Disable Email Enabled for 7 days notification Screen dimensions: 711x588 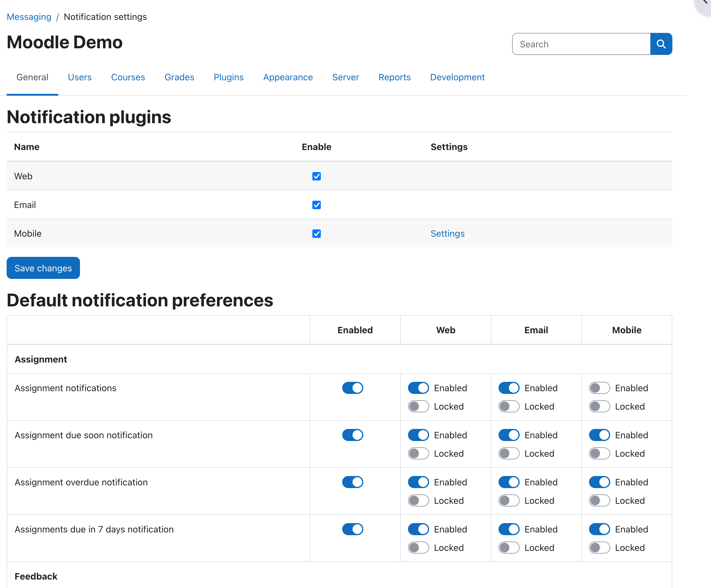point(509,529)
